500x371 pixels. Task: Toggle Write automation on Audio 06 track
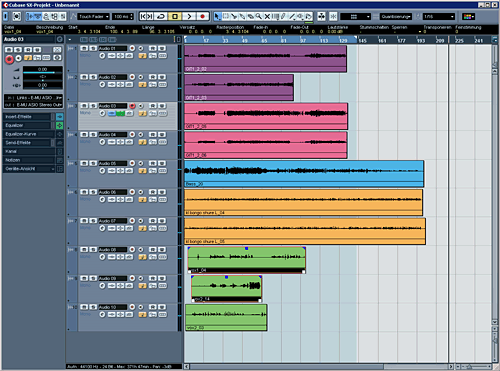[x=162, y=192]
